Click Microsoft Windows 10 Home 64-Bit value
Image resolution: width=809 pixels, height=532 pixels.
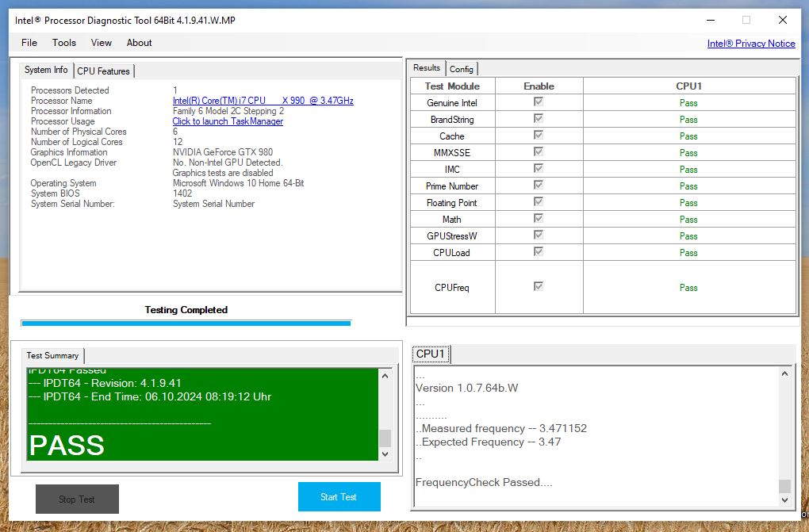(x=239, y=183)
